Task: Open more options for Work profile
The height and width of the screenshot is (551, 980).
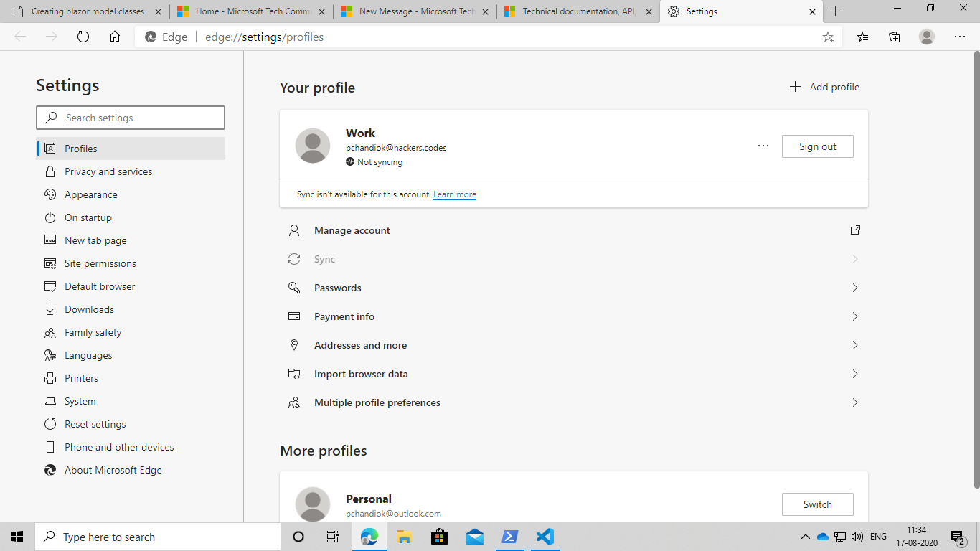Action: pos(763,146)
